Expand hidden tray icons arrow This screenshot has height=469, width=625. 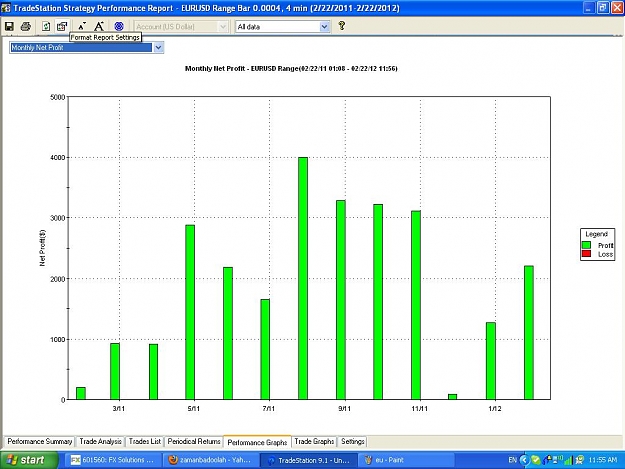[524, 461]
